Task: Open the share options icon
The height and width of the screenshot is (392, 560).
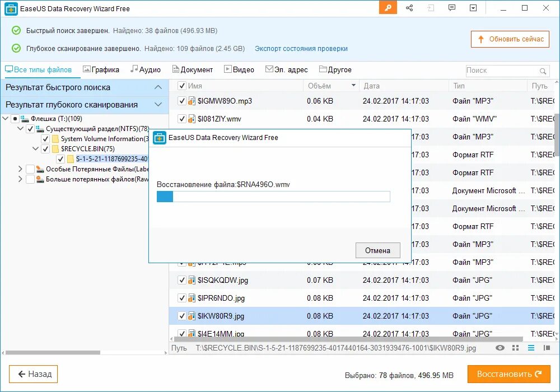Action: [x=409, y=8]
